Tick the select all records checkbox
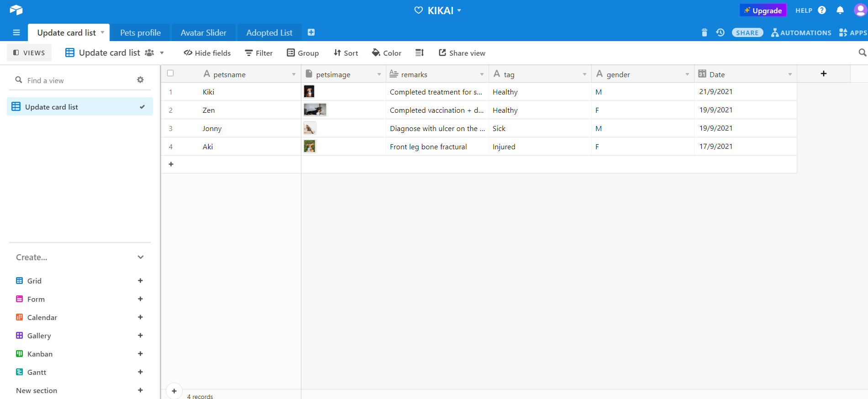The image size is (868, 399). point(170,73)
